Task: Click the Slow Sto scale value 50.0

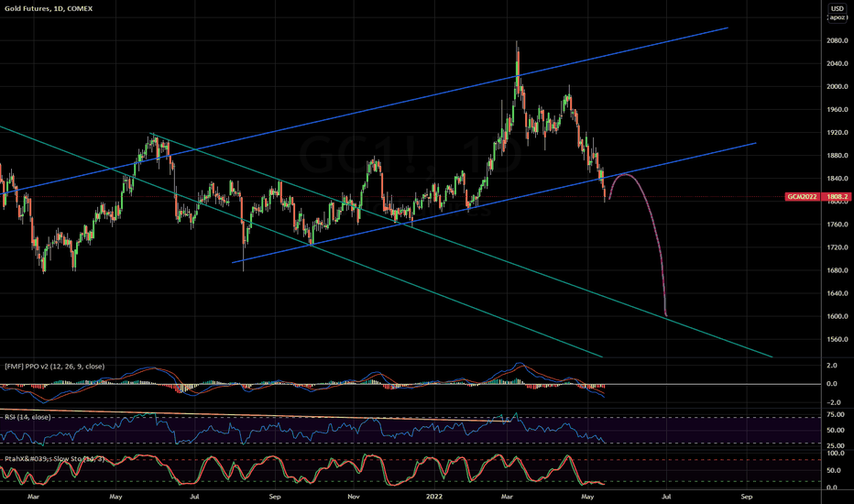Action: (x=835, y=470)
